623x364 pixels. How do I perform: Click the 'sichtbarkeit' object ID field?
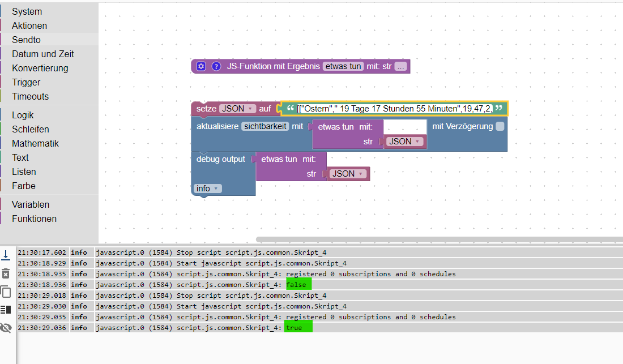pos(265,126)
